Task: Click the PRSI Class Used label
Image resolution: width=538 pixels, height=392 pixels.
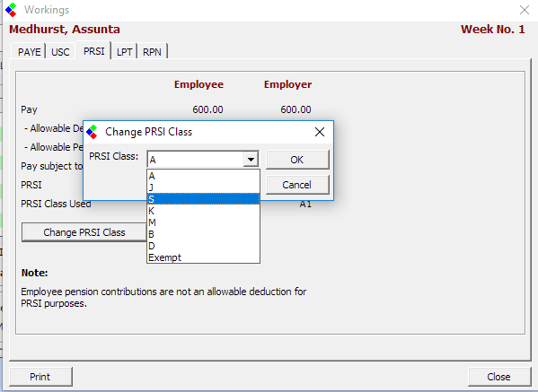Action: point(56,204)
